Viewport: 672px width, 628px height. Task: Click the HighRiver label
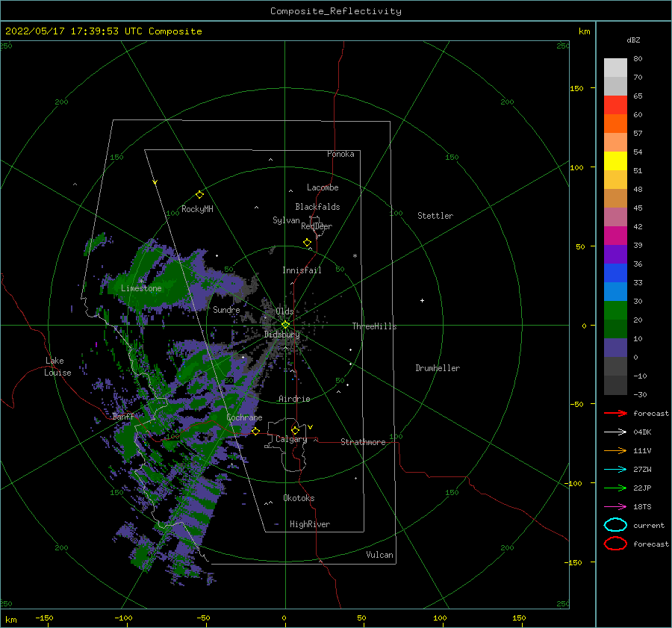(x=310, y=524)
